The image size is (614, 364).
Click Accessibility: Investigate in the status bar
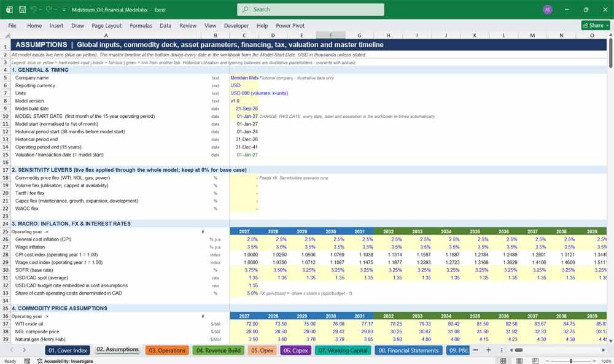pyautogui.click(x=65, y=361)
